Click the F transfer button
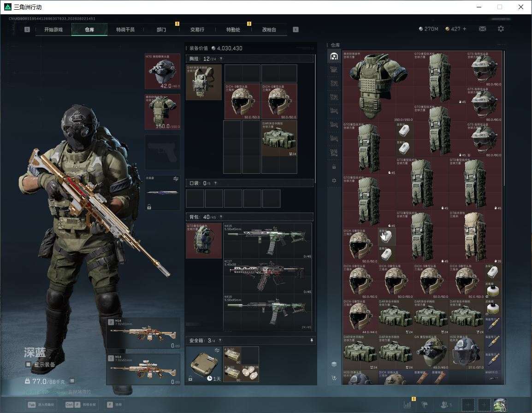This screenshot has height=413, width=532. [x=114, y=405]
